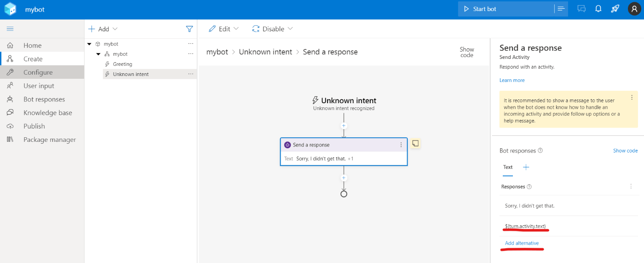Viewport: 644px width, 263px height.
Task: Edit the ${turn.activity.text} response
Action: click(x=569, y=226)
